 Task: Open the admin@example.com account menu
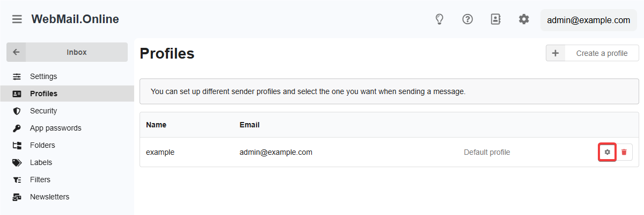(x=588, y=20)
